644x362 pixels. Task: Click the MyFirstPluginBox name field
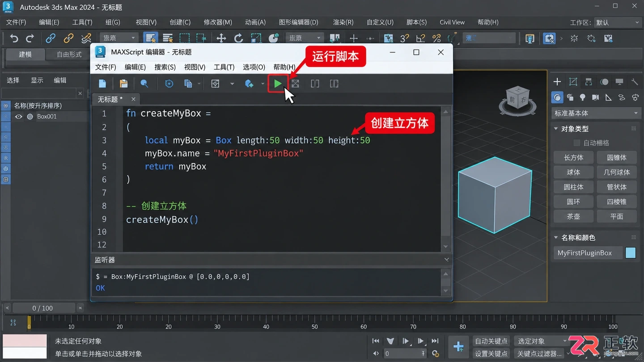tap(588, 253)
